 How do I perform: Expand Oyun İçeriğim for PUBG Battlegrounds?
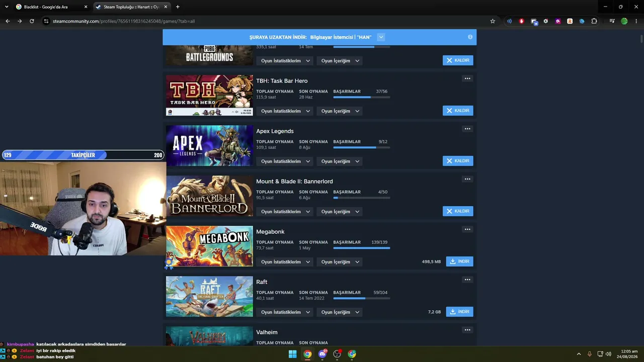[340, 61]
